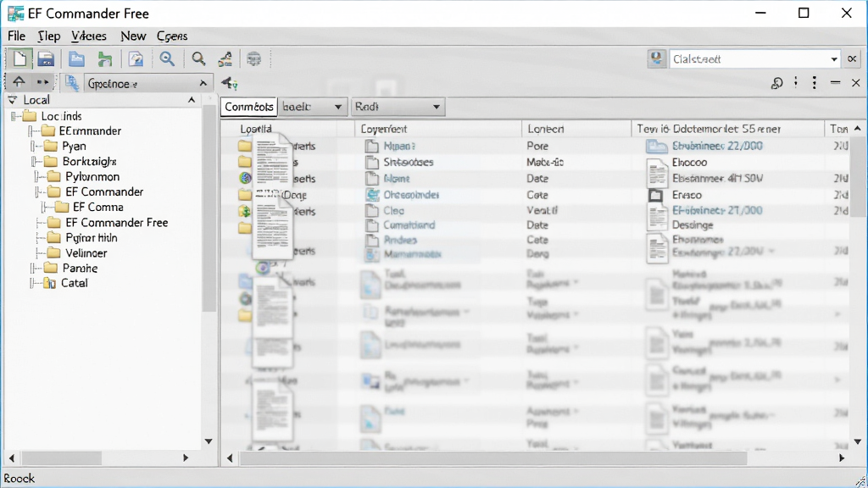This screenshot has height=488, width=868.
Task: Open the Cialstastt combo box dropdown
Action: 834,59
